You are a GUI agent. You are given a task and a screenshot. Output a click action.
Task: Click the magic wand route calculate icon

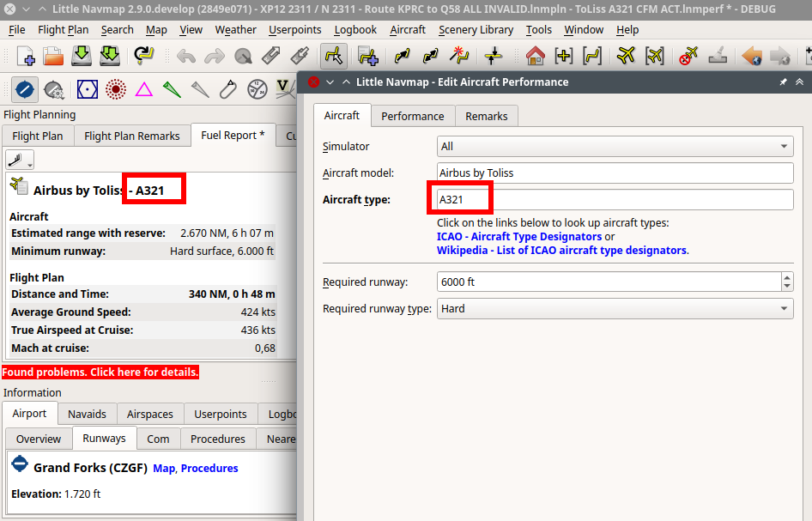459,56
